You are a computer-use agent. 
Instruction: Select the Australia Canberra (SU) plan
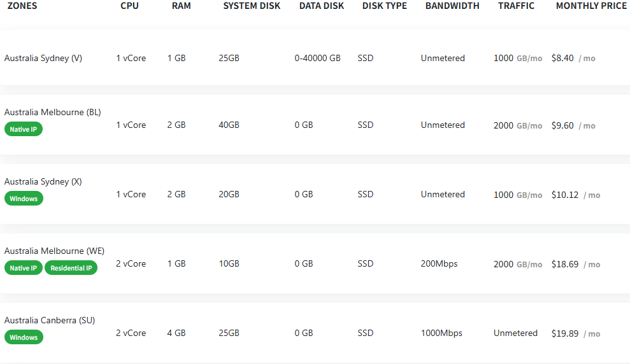(x=50, y=320)
